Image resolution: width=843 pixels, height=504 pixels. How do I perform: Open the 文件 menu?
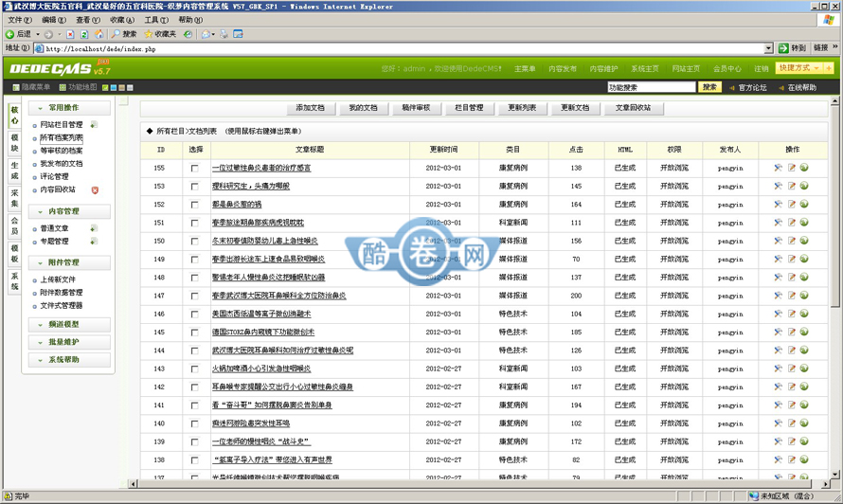(19, 20)
